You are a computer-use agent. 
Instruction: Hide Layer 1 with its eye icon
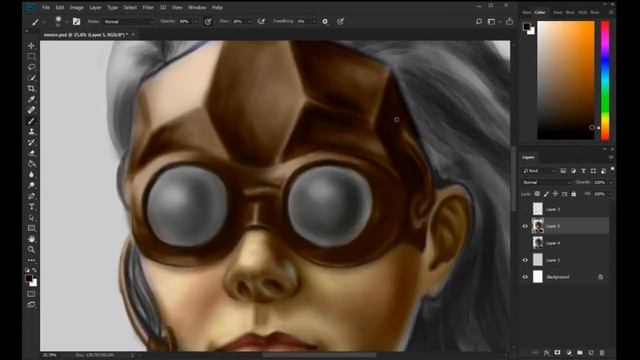coord(525,260)
